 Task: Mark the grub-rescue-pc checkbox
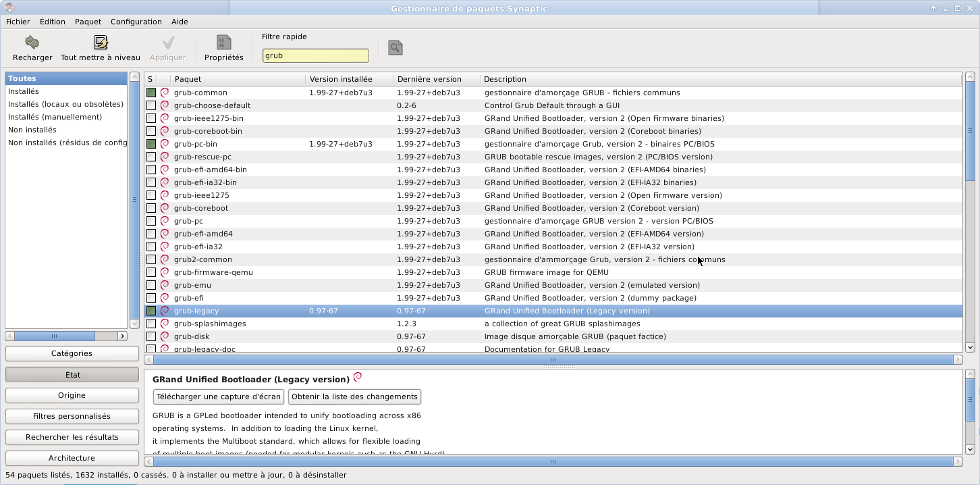pyautogui.click(x=151, y=157)
